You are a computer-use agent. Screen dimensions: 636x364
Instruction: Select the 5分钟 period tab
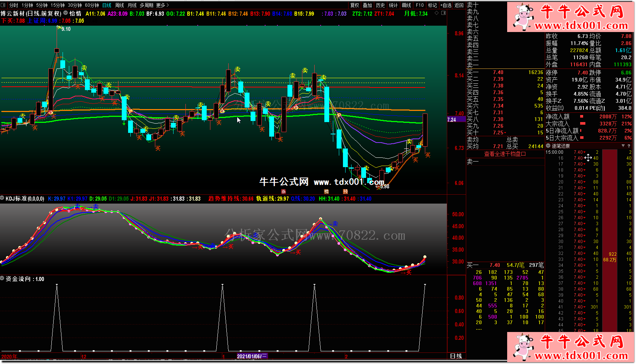pyautogui.click(x=42, y=5)
